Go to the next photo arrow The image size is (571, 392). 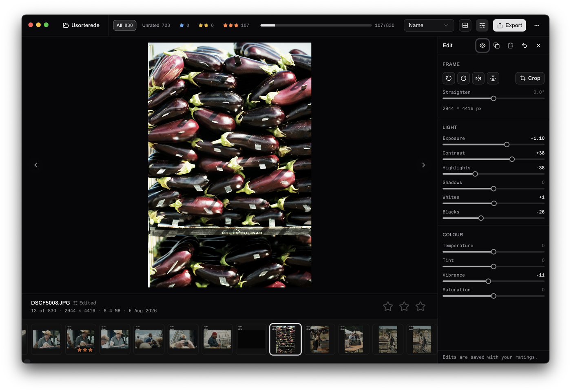pos(423,165)
